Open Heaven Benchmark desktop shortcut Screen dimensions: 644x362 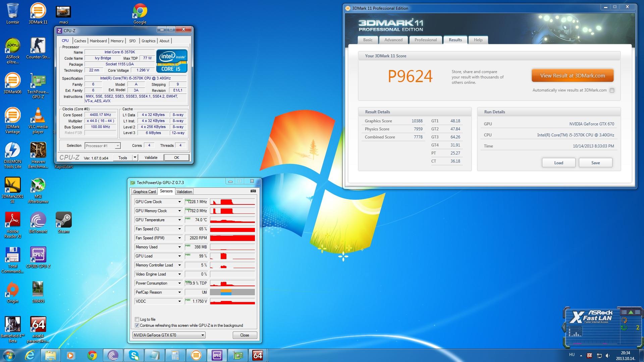38,150
